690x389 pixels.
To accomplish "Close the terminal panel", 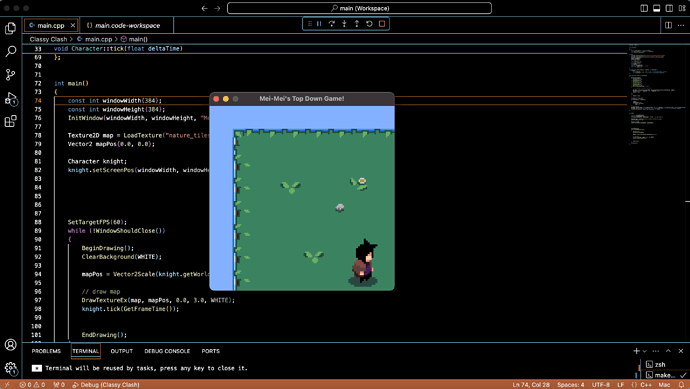I will pyautogui.click(x=681, y=351).
